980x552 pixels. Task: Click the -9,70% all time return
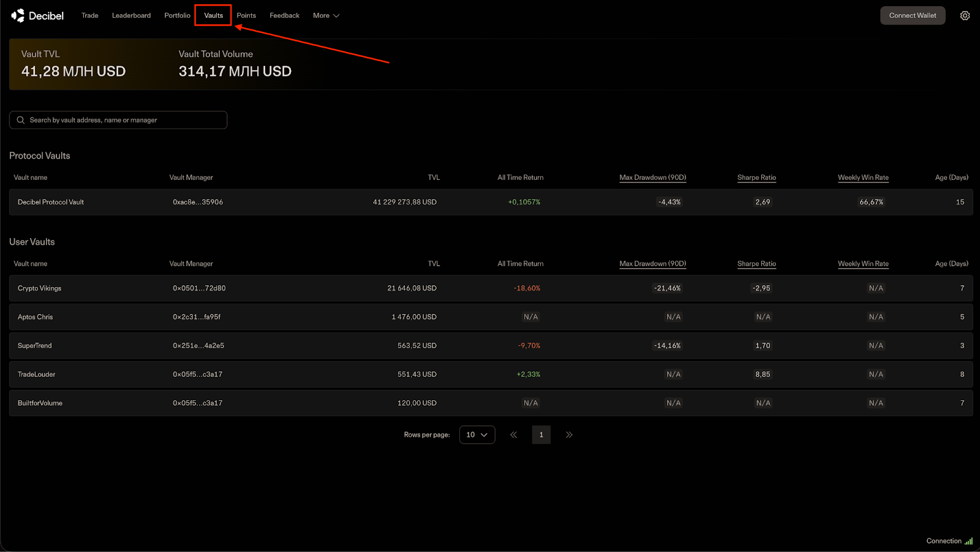[x=529, y=346]
